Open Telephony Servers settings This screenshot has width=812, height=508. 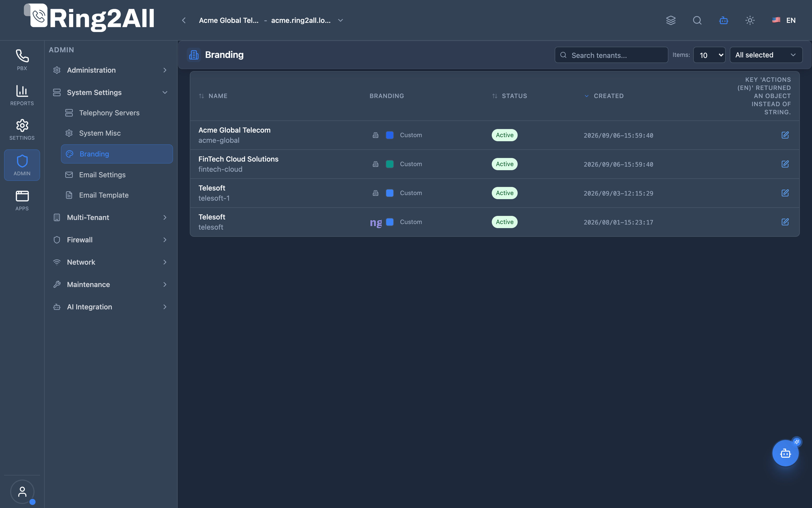[117, 113]
